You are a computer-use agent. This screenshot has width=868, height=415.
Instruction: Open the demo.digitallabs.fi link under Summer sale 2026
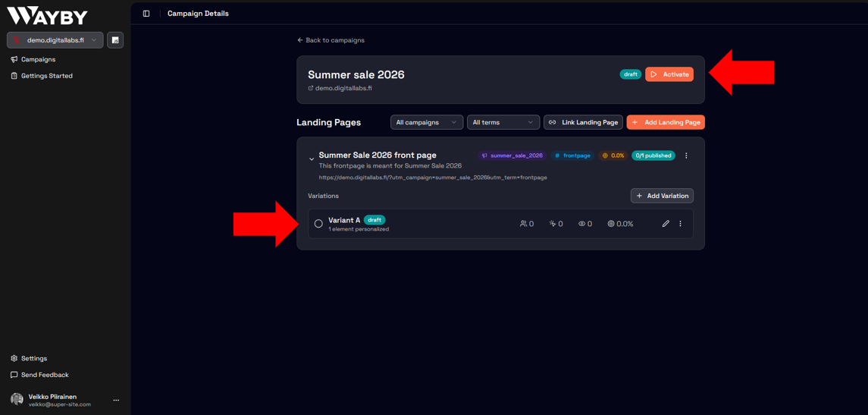coord(340,87)
